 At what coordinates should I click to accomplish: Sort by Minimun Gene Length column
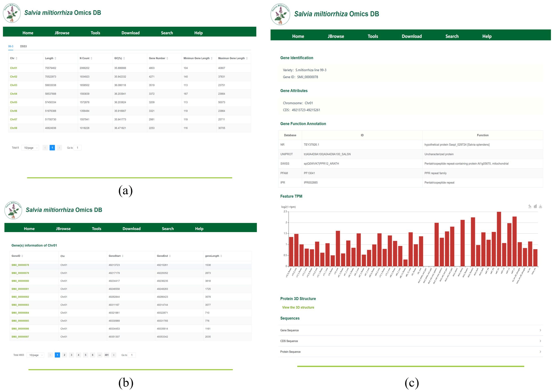click(212, 58)
